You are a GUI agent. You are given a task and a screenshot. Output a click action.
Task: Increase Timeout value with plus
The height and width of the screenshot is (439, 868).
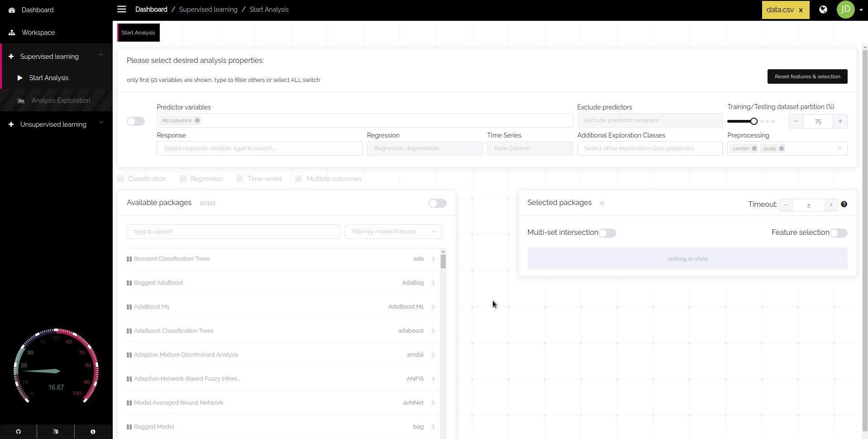point(831,205)
